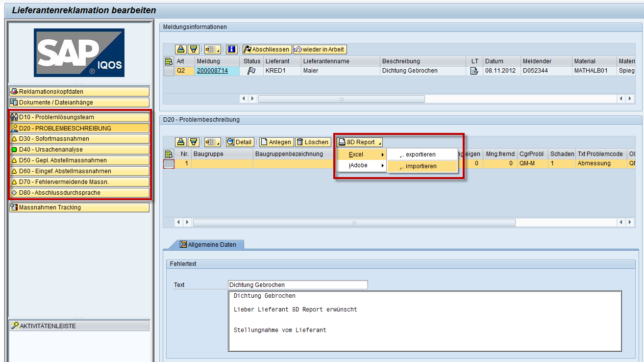Click the Txt Problemcode column header
The height and width of the screenshot is (362, 644).
(x=601, y=154)
